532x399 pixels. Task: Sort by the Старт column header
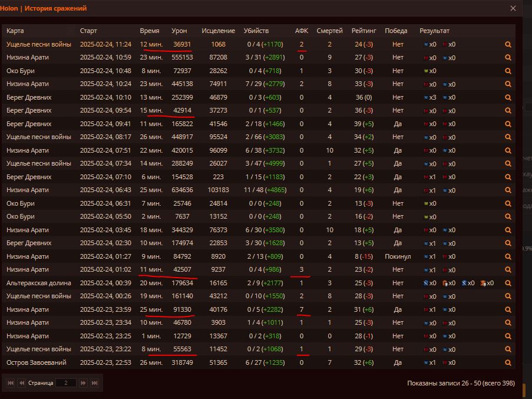click(x=88, y=31)
